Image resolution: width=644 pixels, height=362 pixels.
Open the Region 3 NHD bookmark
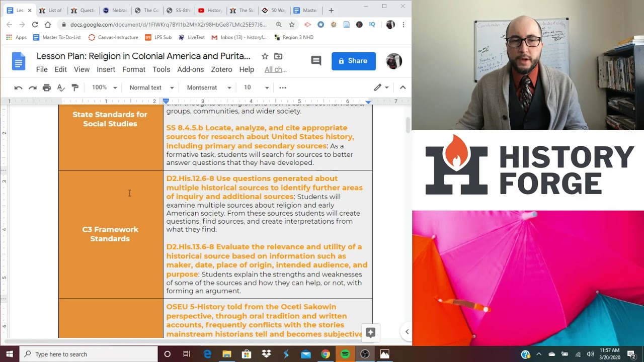294,37
